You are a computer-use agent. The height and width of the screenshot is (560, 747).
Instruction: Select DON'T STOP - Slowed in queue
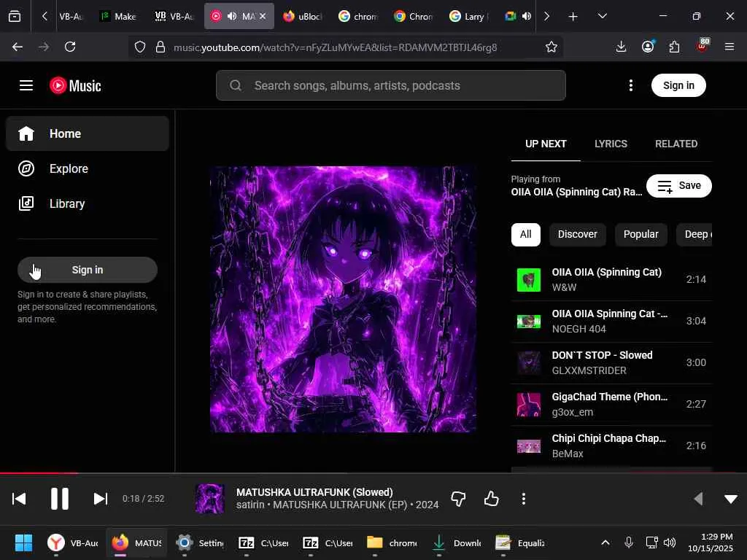click(x=611, y=362)
